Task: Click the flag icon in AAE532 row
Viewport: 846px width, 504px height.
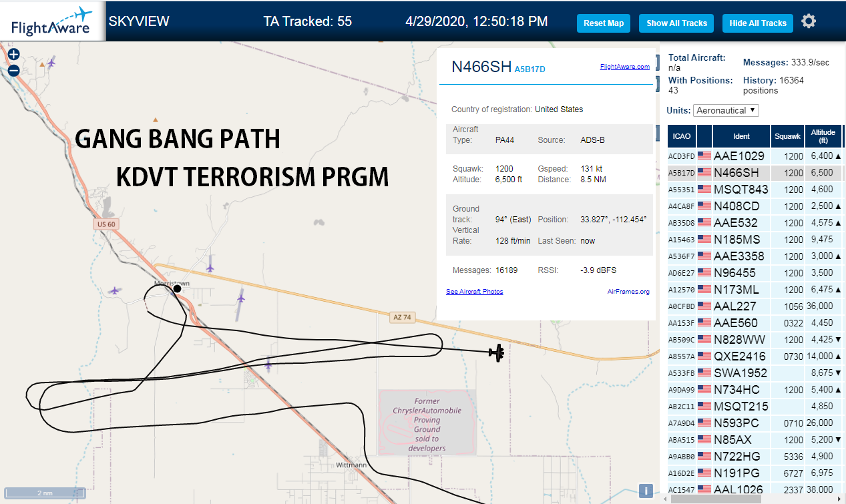Action: coord(704,222)
